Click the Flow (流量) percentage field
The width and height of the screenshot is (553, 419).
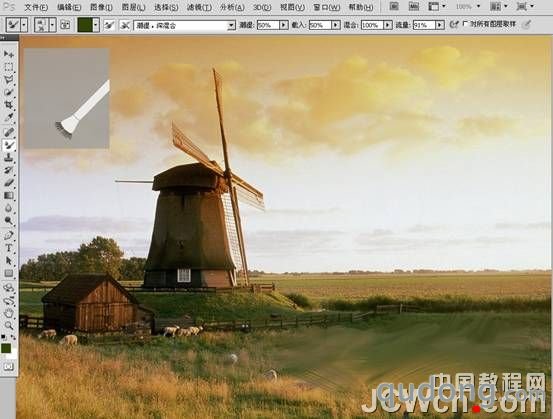424,25
